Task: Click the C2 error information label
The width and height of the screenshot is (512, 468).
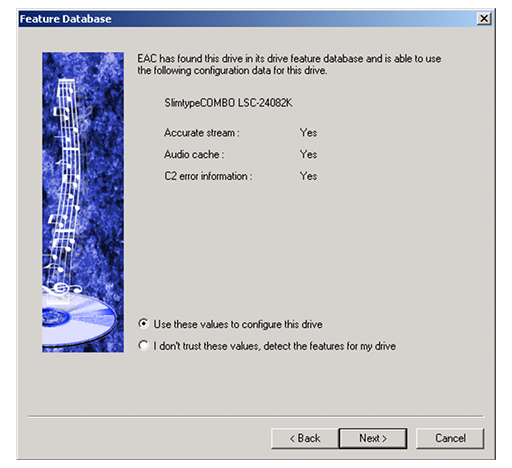Action: point(208,176)
